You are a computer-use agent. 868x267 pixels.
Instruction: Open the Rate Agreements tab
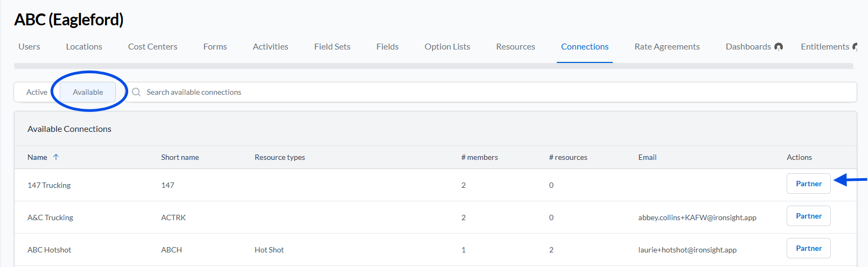(667, 47)
